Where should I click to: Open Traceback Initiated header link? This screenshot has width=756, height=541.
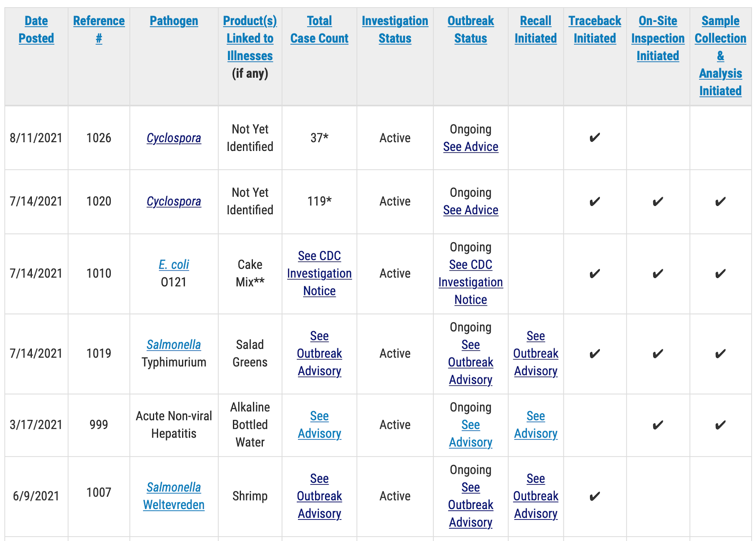594,29
